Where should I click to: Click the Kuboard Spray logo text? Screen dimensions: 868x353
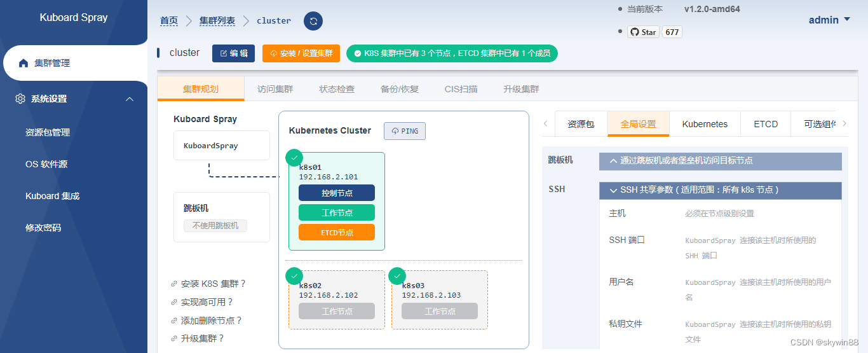[74, 18]
